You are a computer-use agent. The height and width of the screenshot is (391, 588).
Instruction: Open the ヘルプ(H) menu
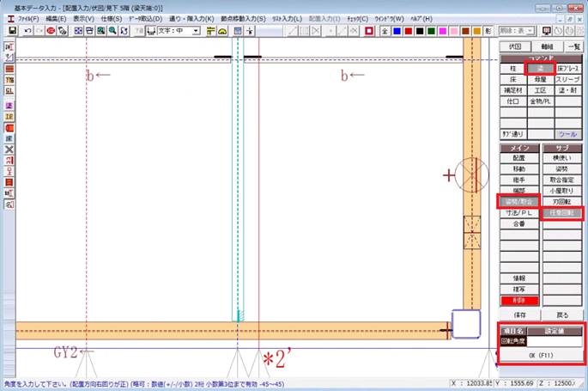[421, 18]
